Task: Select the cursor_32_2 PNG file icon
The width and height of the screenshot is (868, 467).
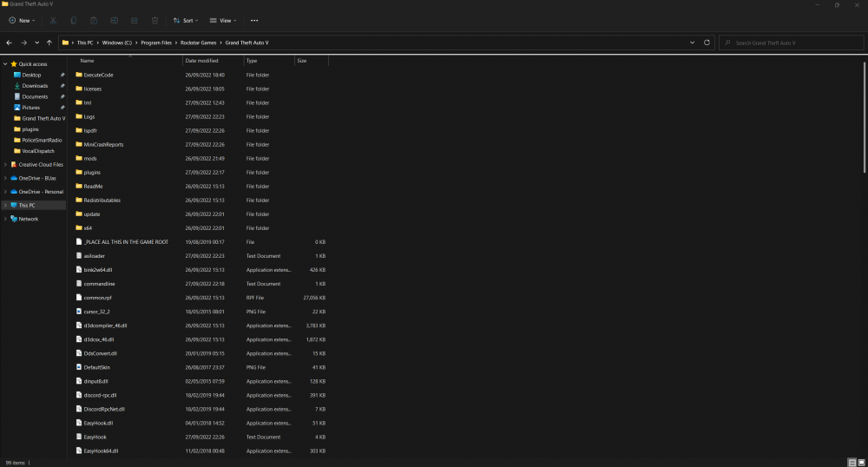Action: (79, 312)
